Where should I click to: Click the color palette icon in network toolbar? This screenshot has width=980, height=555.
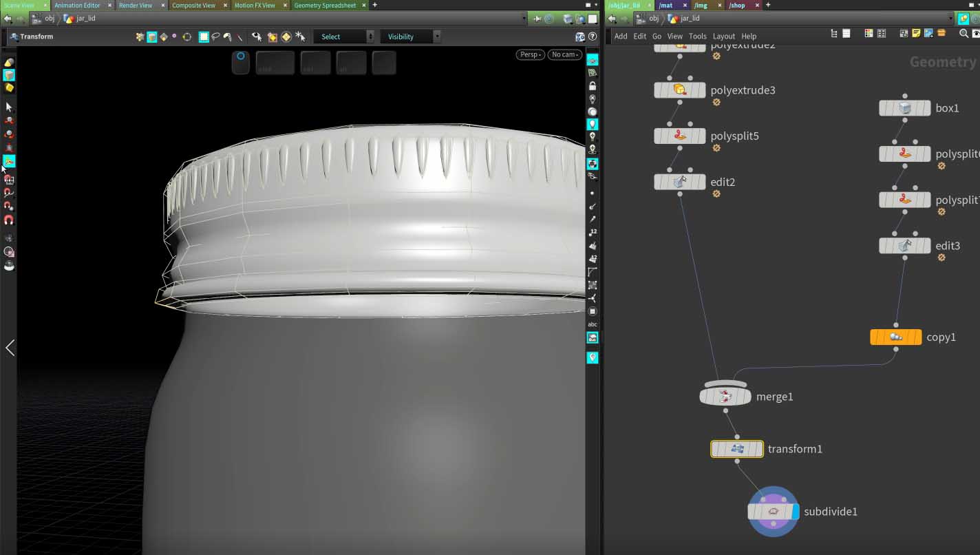[x=869, y=34]
